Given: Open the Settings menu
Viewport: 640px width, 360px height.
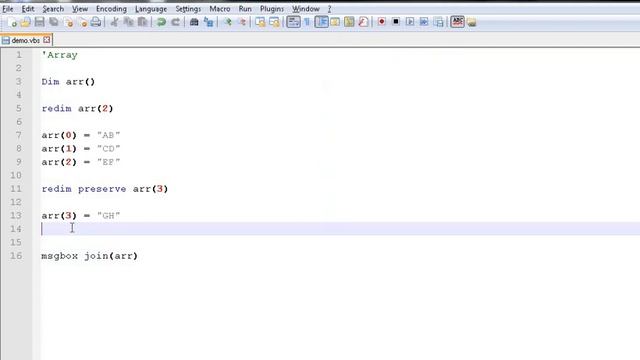Looking at the screenshot, I should (x=188, y=9).
